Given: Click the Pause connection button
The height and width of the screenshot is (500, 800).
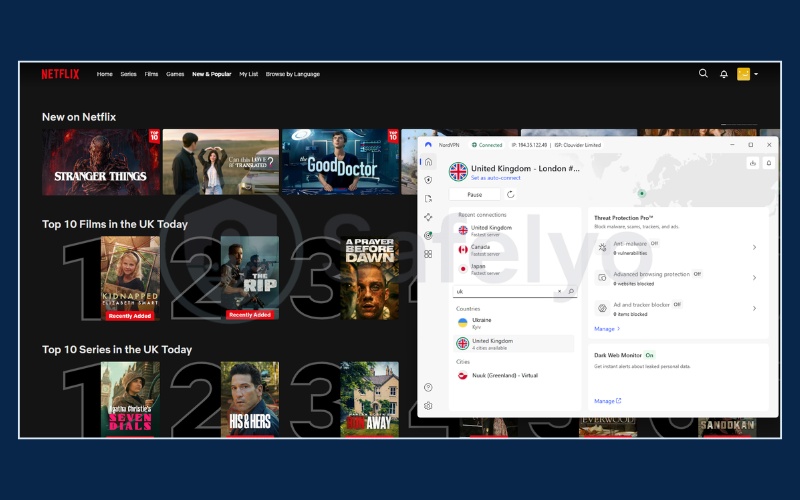Looking at the screenshot, I should [474, 194].
